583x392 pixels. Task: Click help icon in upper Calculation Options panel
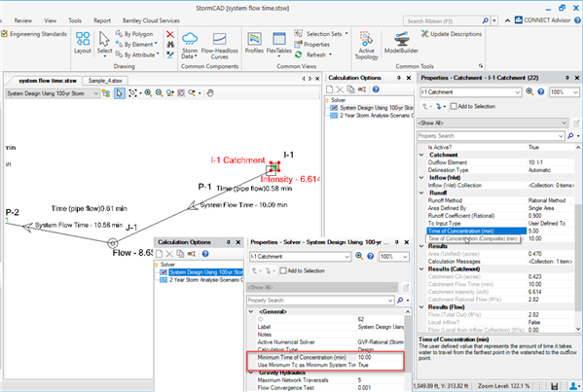pyautogui.click(x=376, y=89)
